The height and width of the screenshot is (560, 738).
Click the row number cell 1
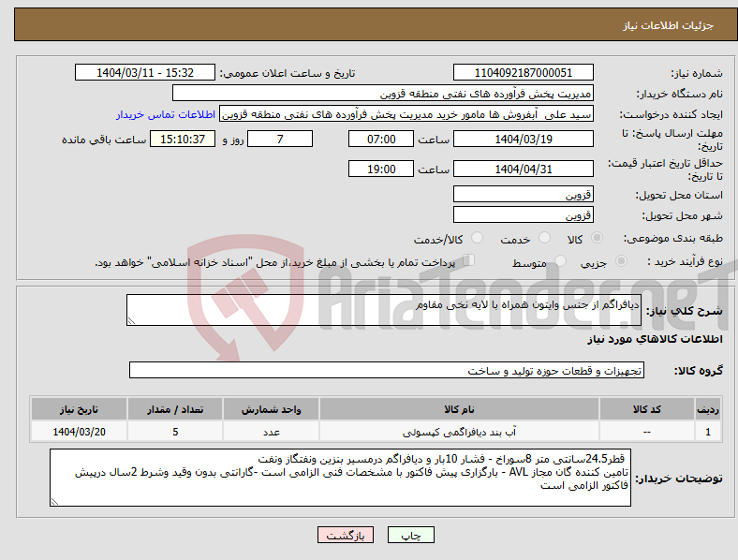click(708, 432)
